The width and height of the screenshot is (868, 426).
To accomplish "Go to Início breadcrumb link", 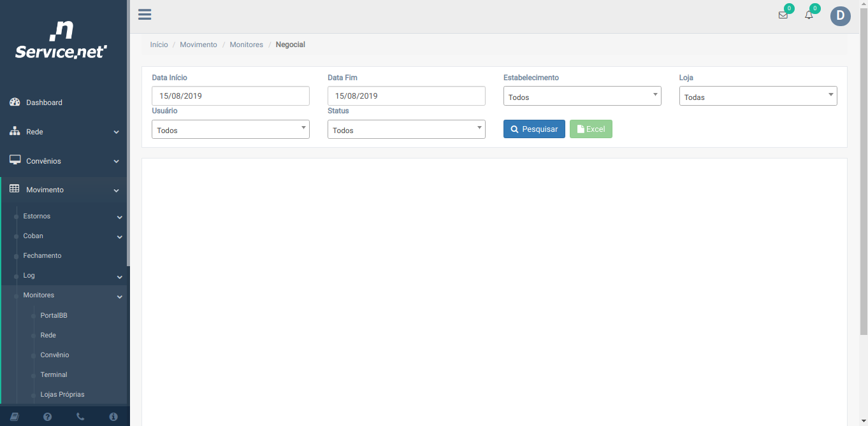I will (x=159, y=45).
